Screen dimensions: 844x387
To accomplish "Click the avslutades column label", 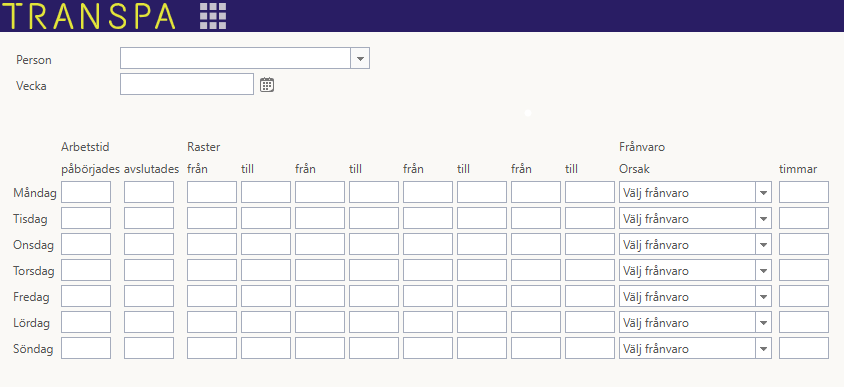I will 151,169.
